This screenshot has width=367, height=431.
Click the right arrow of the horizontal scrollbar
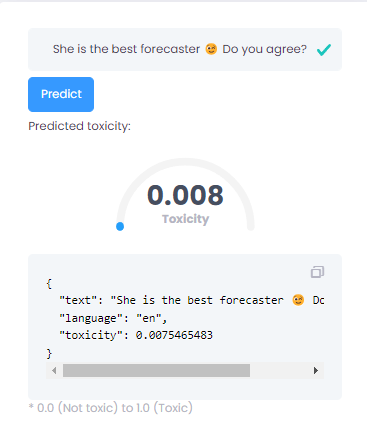click(x=316, y=370)
